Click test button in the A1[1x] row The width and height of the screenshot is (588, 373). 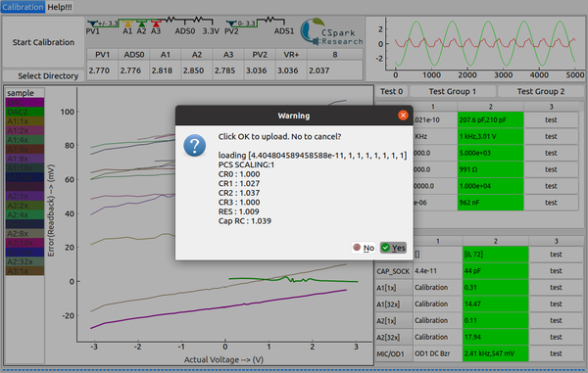[x=556, y=287]
